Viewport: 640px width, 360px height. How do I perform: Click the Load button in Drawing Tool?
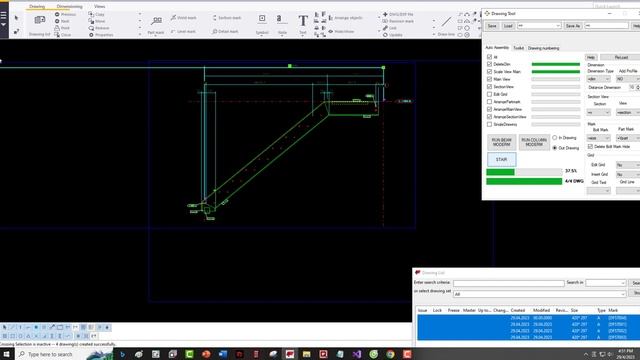click(x=508, y=26)
